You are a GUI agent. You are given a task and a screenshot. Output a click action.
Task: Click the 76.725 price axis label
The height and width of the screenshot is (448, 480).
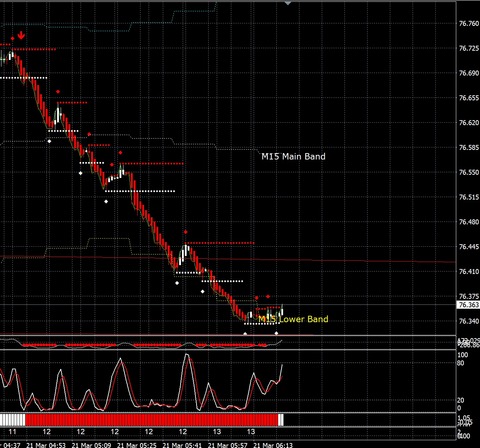469,49
